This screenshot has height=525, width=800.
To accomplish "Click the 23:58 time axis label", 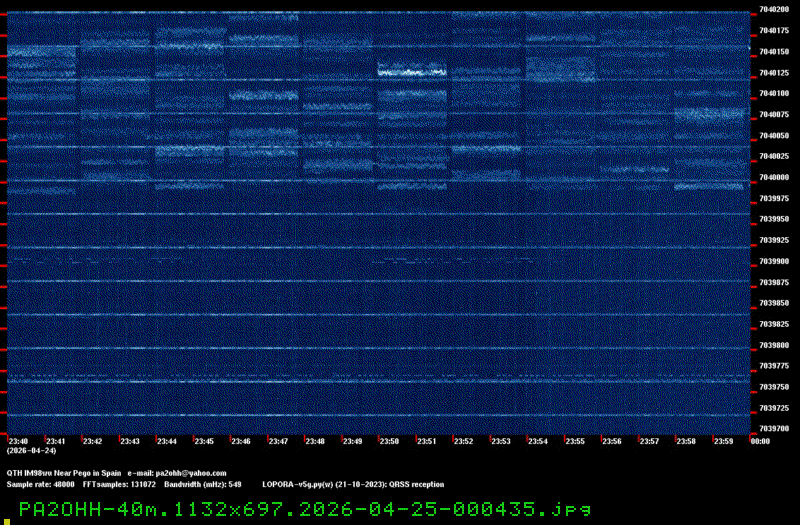I will tap(686, 441).
